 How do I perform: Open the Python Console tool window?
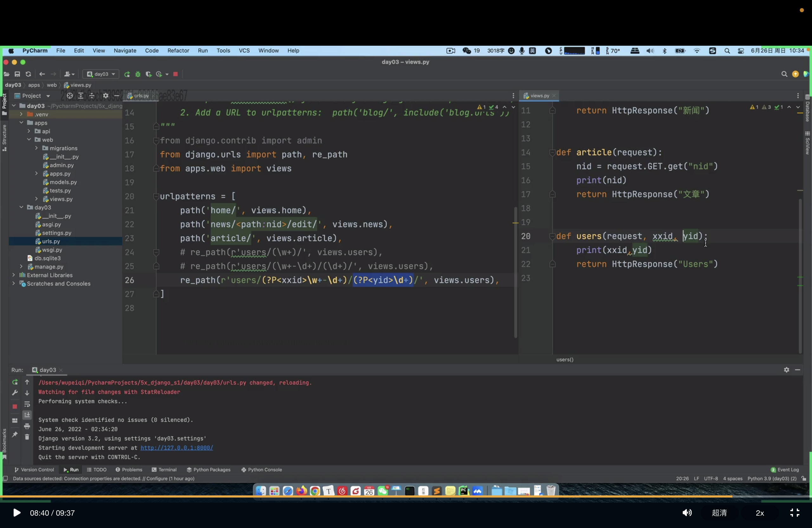click(261, 470)
